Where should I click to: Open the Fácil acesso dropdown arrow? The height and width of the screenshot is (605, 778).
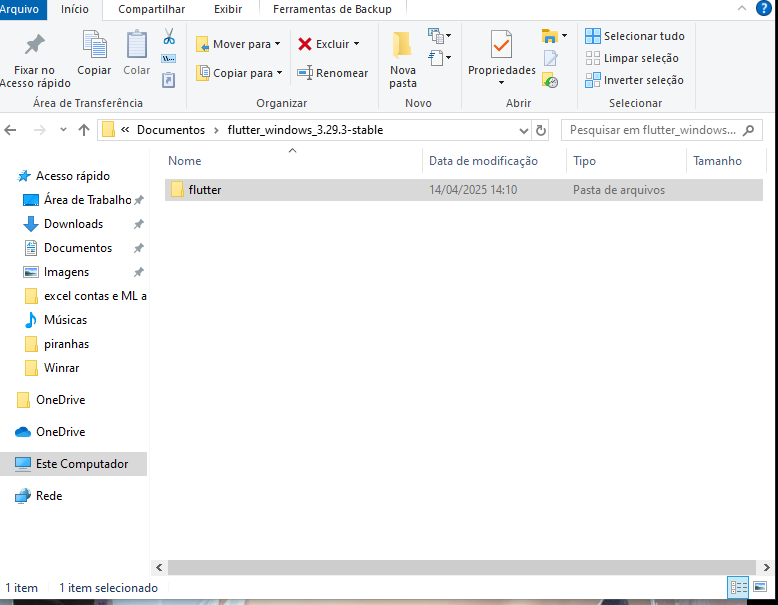point(449,58)
